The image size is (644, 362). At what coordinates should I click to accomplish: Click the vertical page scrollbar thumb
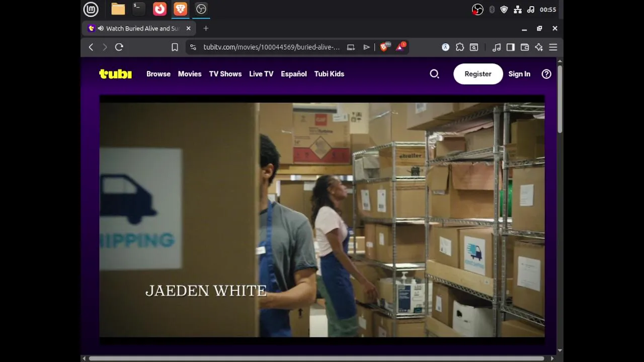tap(560, 99)
